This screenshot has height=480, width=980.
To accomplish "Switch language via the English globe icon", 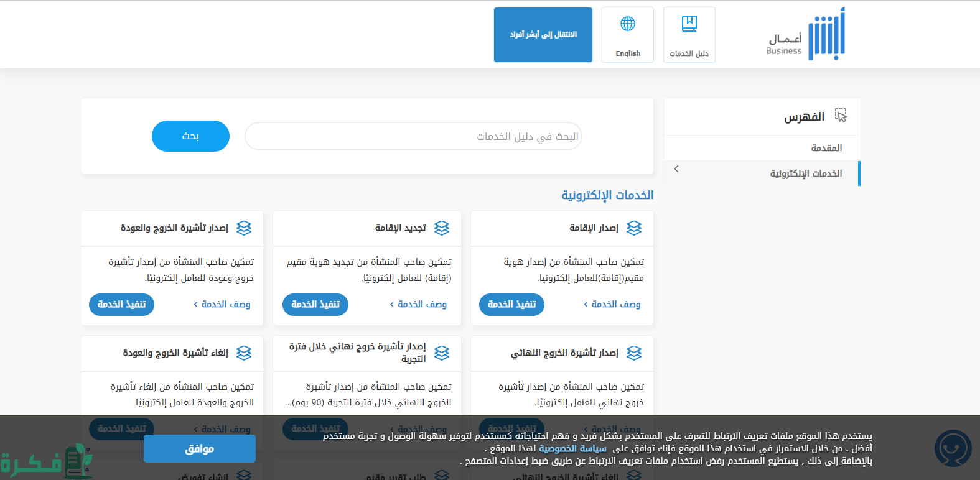I will coord(627,25).
